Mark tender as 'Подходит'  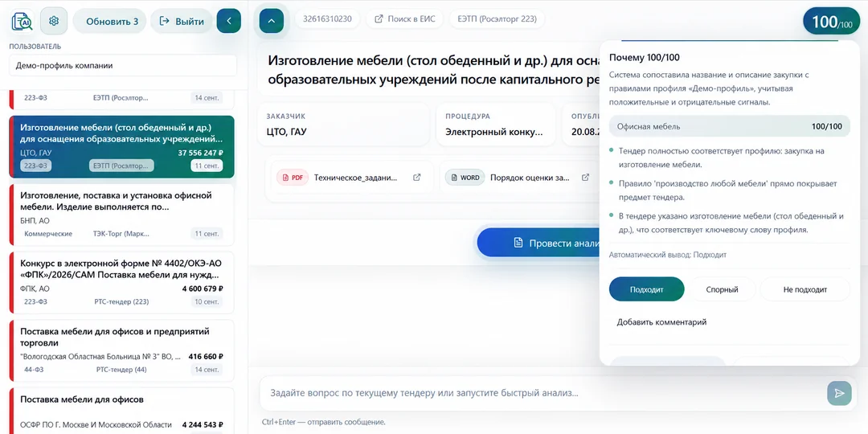646,289
